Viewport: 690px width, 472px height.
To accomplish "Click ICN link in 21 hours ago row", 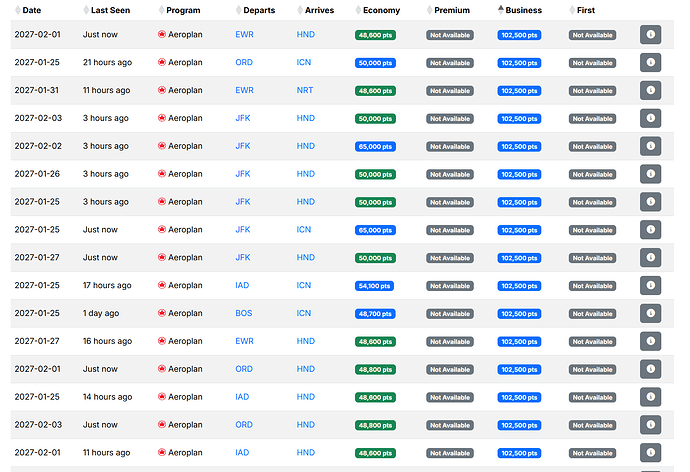I will pyautogui.click(x=304, y=62).
